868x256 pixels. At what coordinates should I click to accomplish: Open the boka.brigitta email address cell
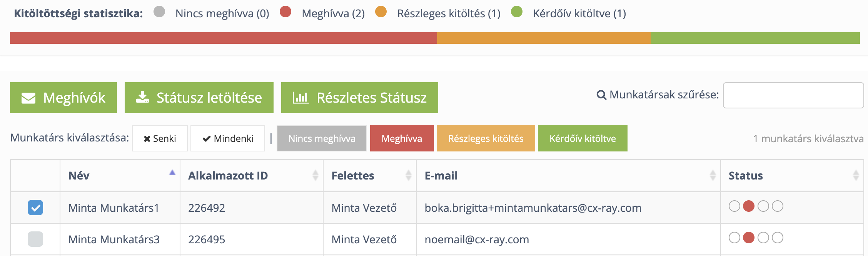(533, 208)
